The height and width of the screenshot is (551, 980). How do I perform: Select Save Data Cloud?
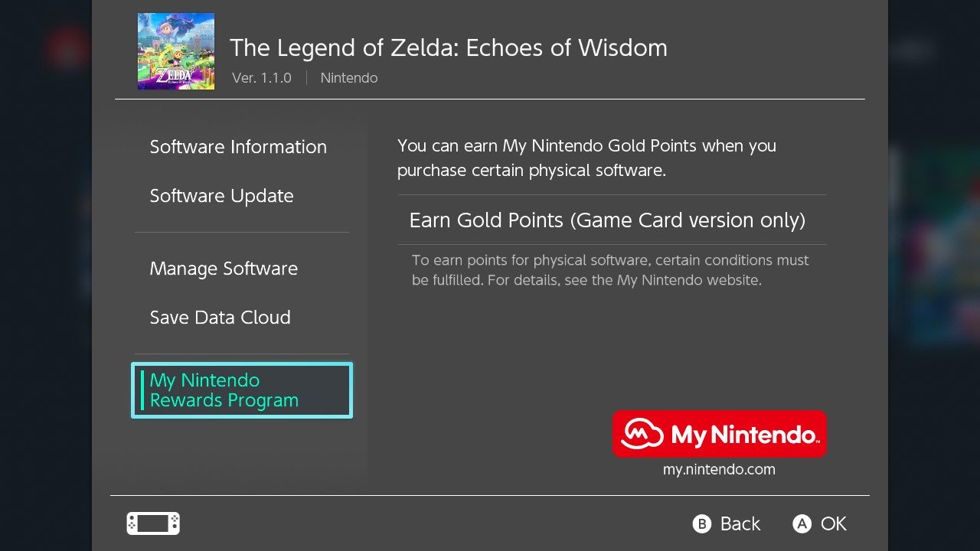point(220,318)
